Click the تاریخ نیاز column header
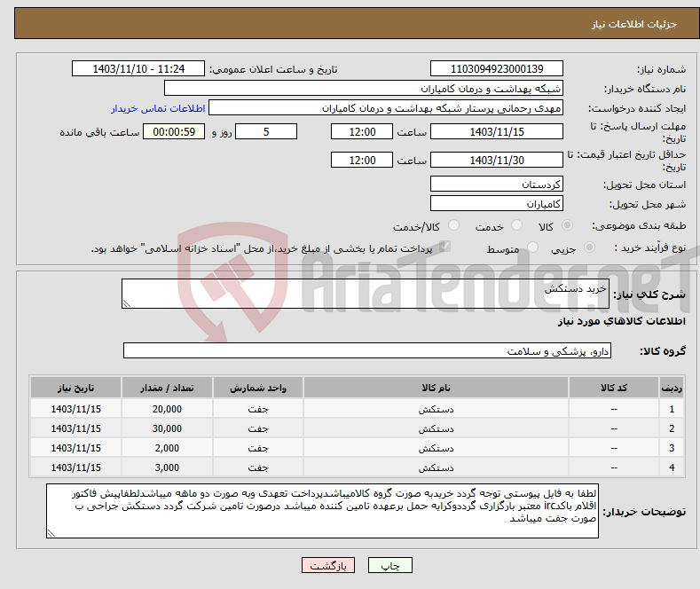 point(75,388)
